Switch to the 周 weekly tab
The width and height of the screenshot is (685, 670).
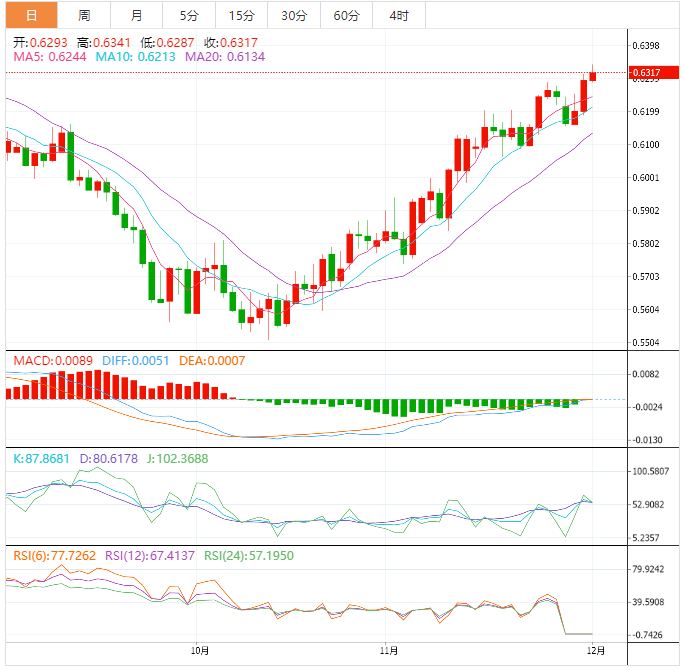pos(84,15)
